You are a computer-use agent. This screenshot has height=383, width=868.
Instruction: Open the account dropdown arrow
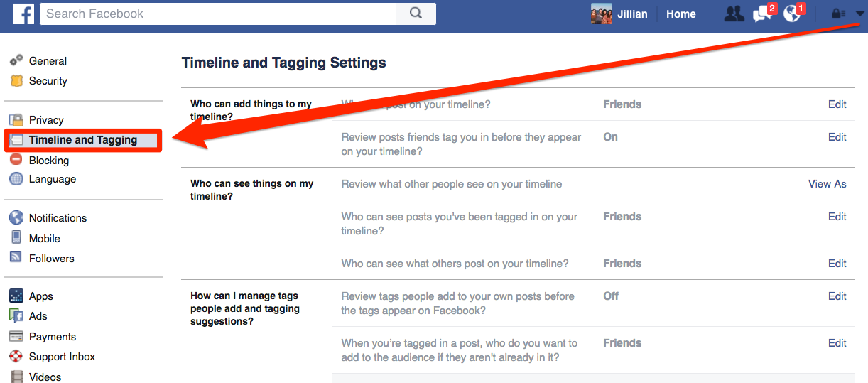pyautogui.click(x=859, y=14)
